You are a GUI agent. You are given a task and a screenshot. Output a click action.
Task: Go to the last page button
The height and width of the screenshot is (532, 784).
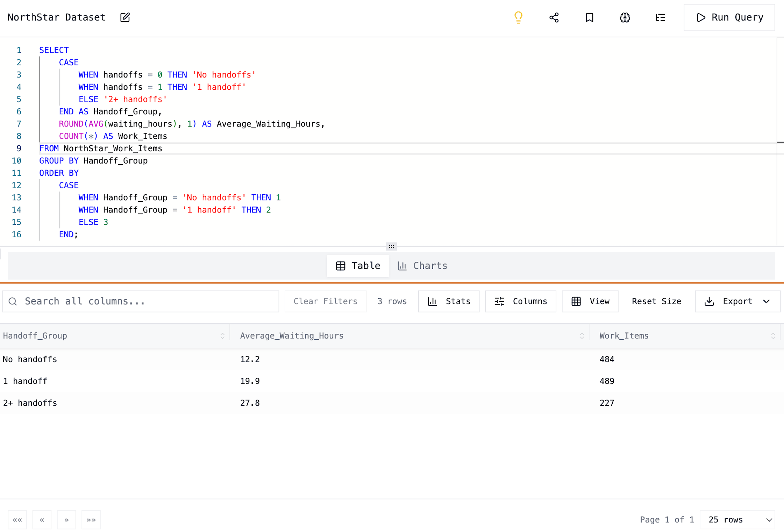coord(91,520)
